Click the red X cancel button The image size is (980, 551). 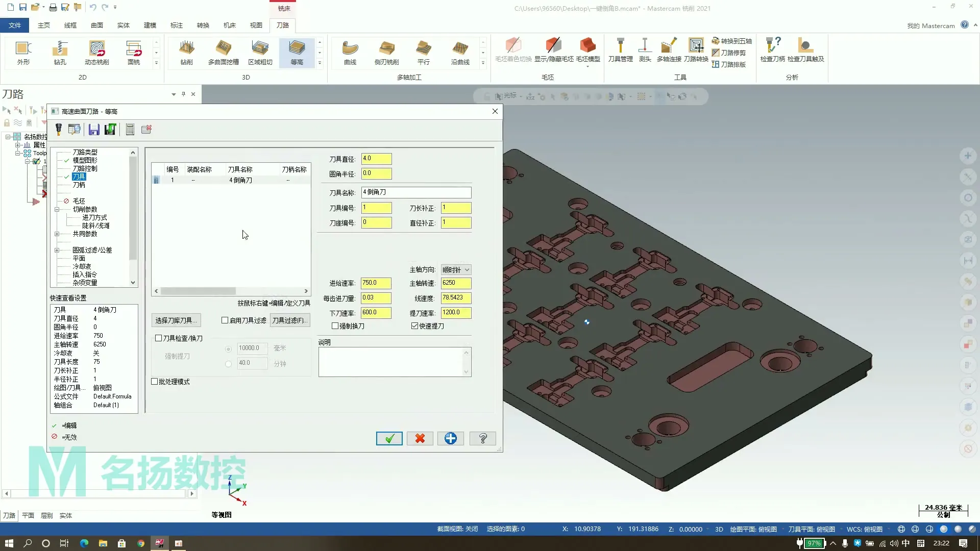coord(420,438)
